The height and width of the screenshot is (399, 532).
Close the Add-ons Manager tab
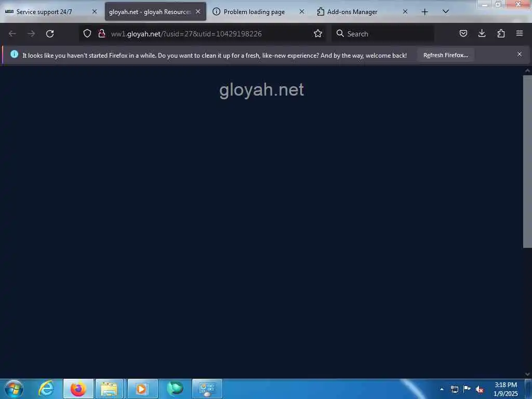tap(405, 11)
